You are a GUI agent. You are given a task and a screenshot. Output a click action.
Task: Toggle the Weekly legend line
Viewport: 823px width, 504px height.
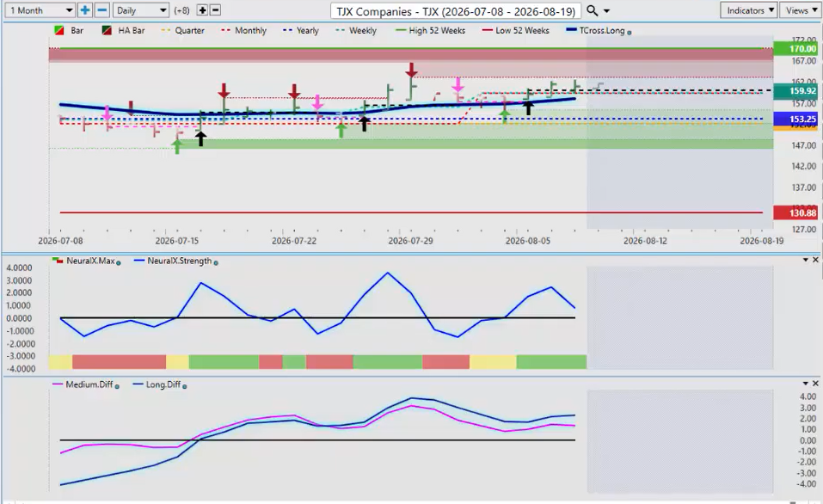tap(356, 30)
